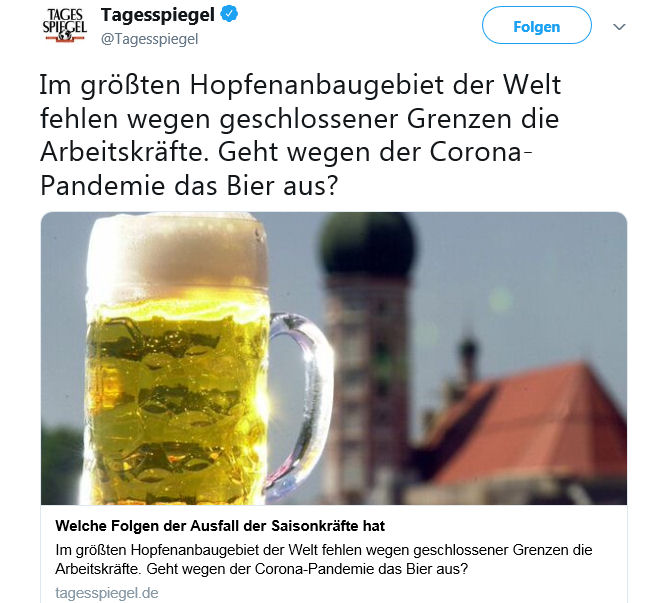This screenshot has height=603, width=649.
Task: Click the tagesspiegel.de domain link
Action: pos(107,593)
